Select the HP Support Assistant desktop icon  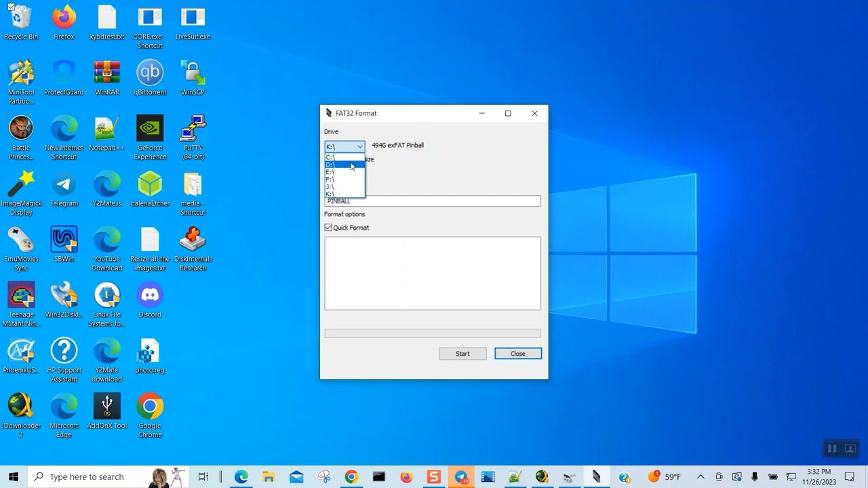(64, 360)
